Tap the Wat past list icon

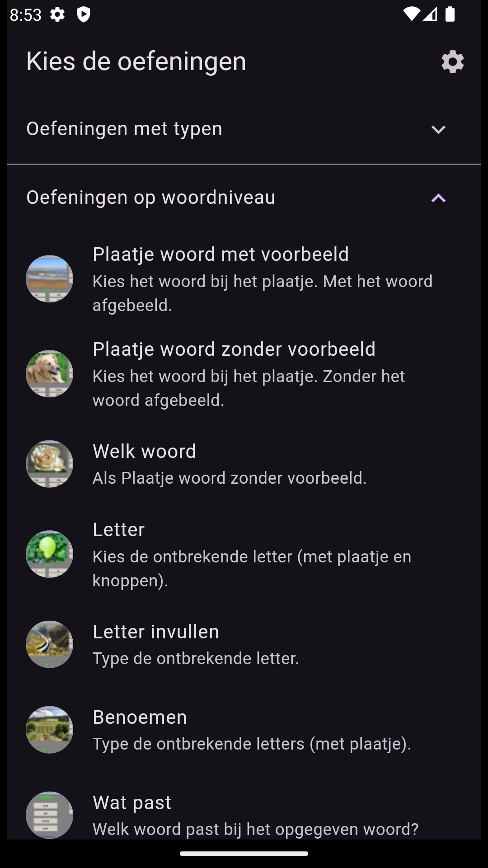[x=49, y=815]
